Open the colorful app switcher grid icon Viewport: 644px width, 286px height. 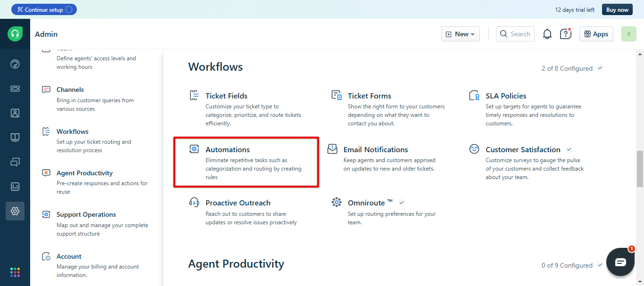[x=15, y=272]
